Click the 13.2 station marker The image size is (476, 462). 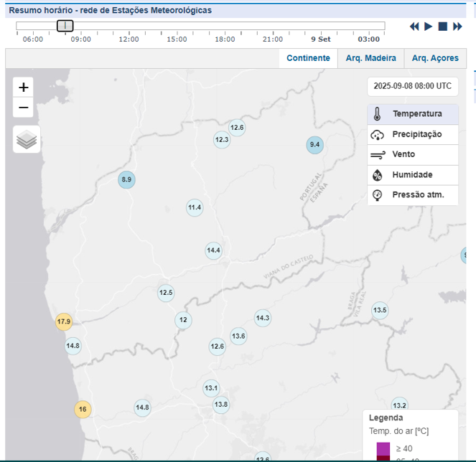pos(399,404)
